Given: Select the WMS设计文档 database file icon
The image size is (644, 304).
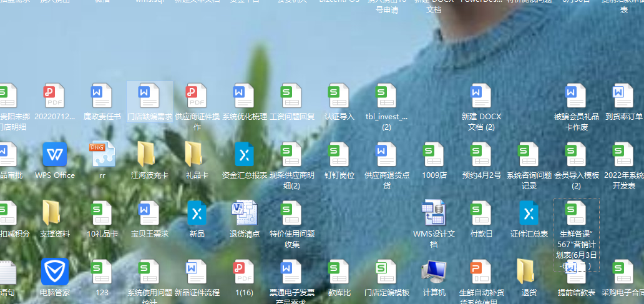Looking at the screenshot, I should (434, 213).
